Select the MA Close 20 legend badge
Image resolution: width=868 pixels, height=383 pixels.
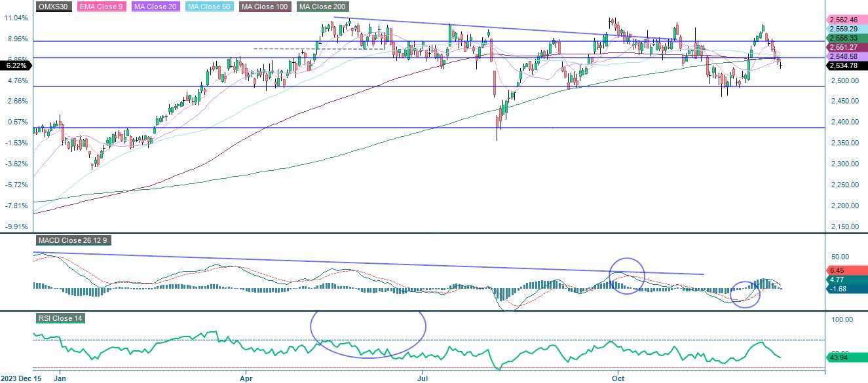tap(158, 8)
